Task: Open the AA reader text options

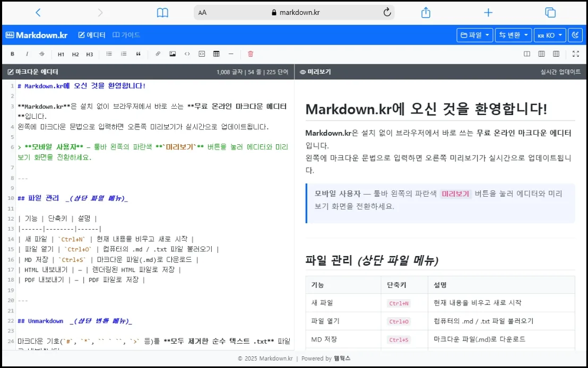Action: [203, 13]
